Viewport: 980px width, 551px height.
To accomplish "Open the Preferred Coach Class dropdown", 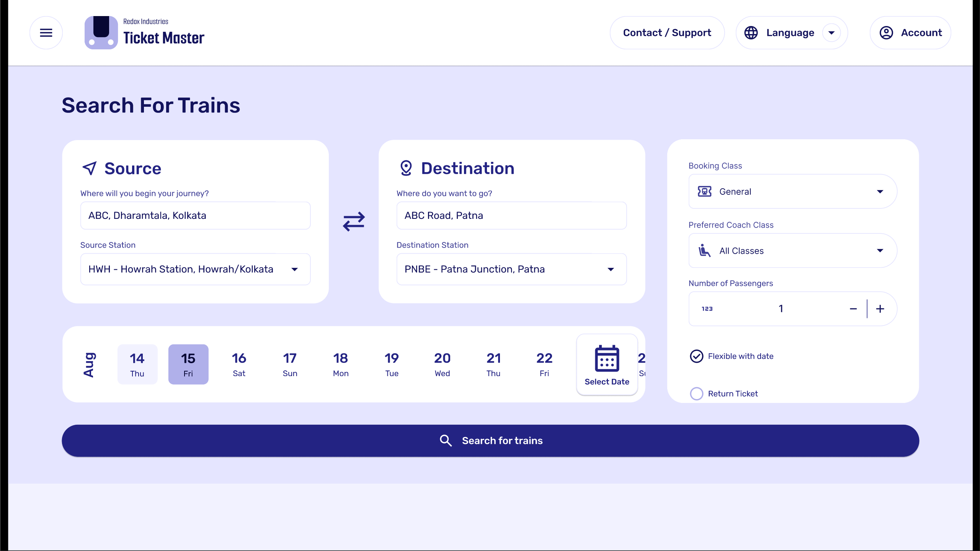I will 880,251.
